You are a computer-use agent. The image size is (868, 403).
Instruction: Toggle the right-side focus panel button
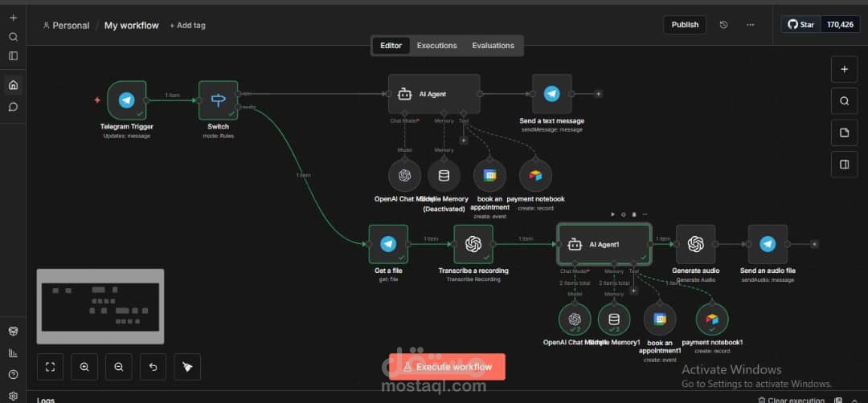click(844, 165)
